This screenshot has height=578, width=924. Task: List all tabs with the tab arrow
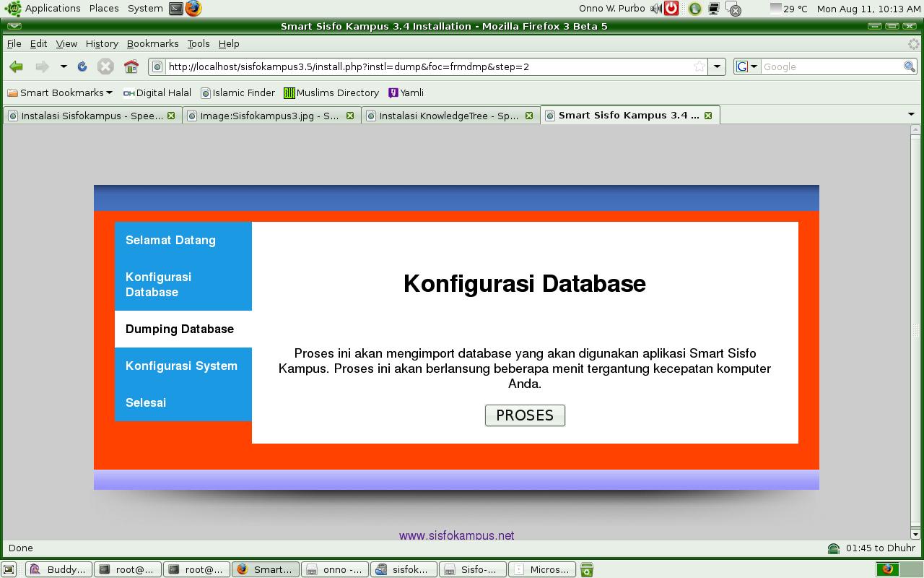coord(910,115)
